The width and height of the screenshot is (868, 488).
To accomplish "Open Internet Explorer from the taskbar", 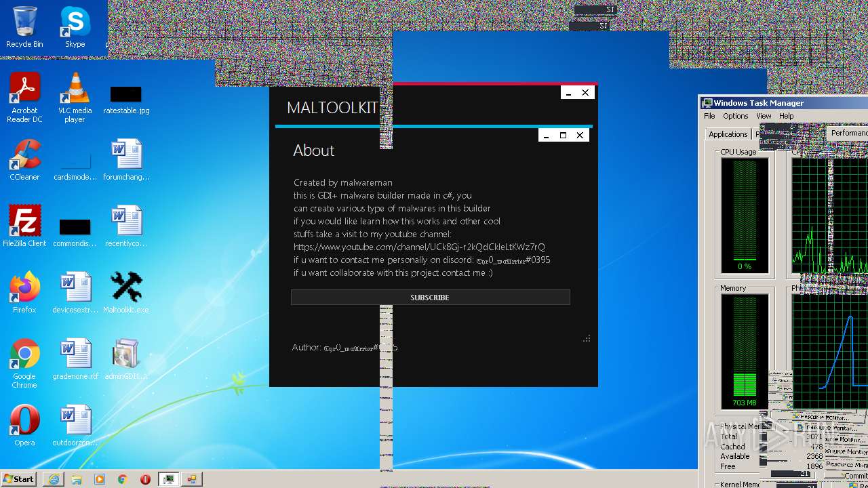I will [x=54, y=479].
